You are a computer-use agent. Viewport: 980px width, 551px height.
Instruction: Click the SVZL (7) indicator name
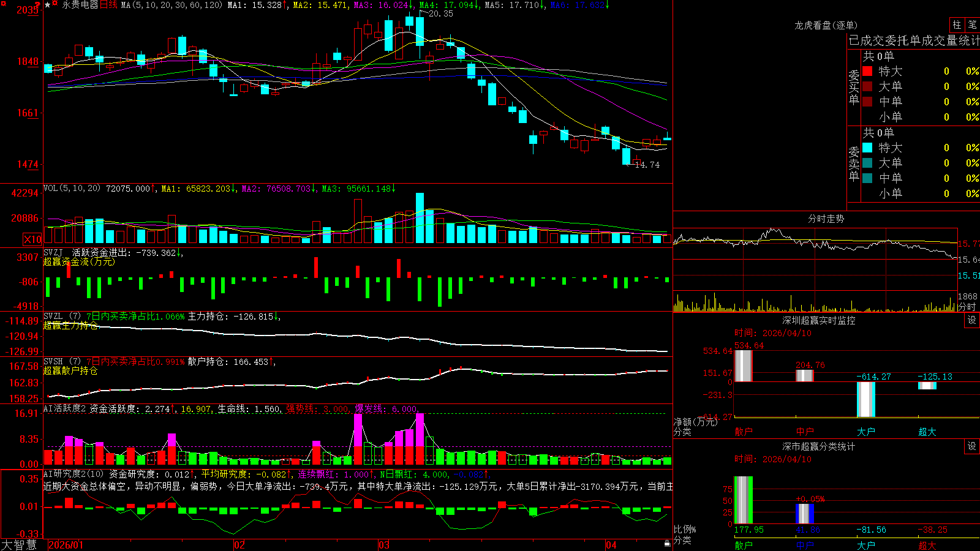pyautogui.click(x=62, y=317)
